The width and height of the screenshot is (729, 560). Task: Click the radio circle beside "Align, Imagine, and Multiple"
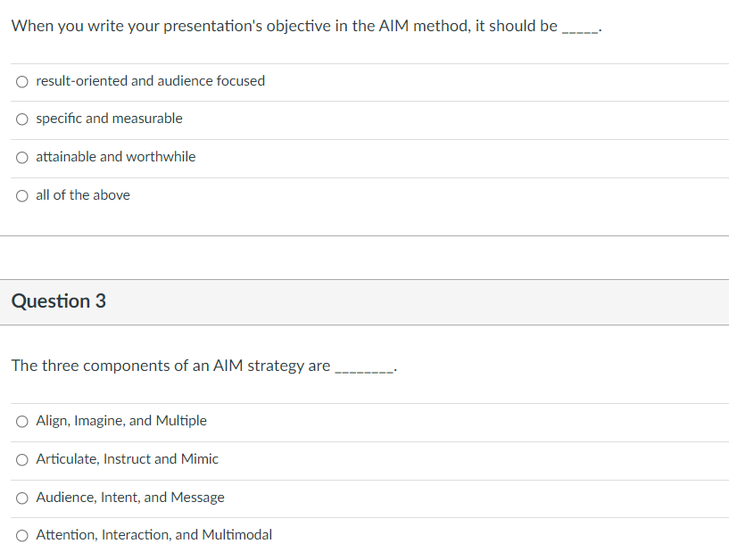(x=21, y=420)
